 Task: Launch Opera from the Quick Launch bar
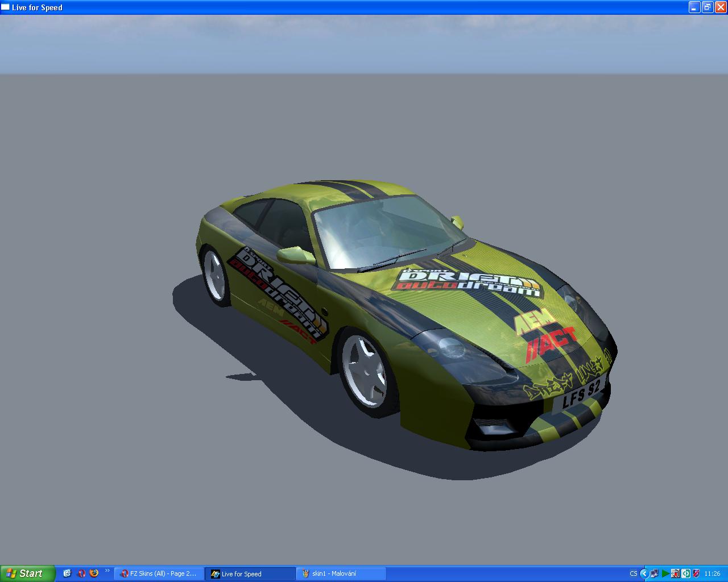[x=81, y=573]
